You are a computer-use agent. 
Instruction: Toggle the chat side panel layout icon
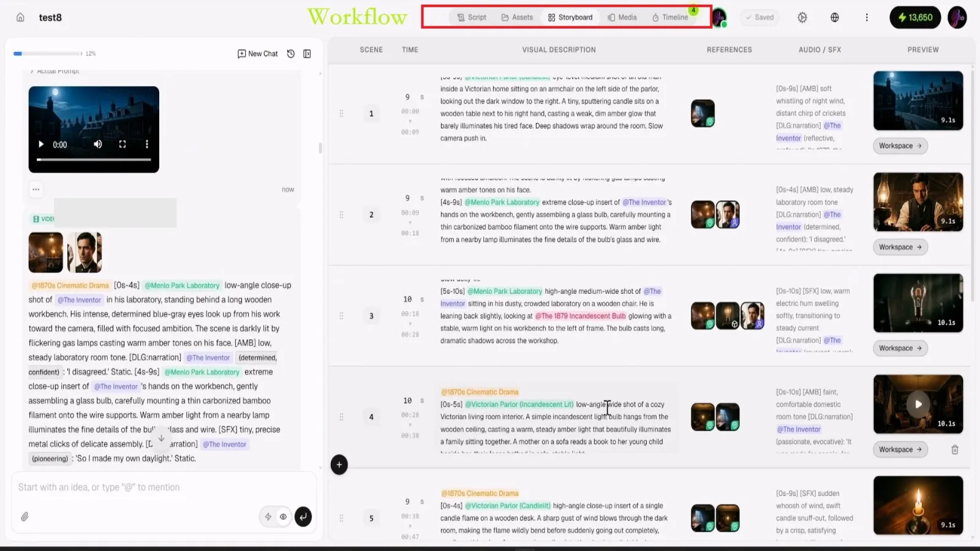pyautogui.click(x=307, y=54)
